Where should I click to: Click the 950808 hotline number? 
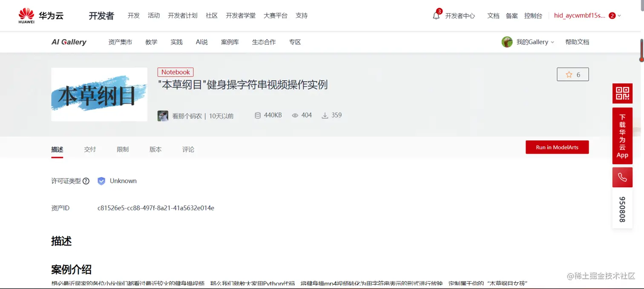coord(622,209)
